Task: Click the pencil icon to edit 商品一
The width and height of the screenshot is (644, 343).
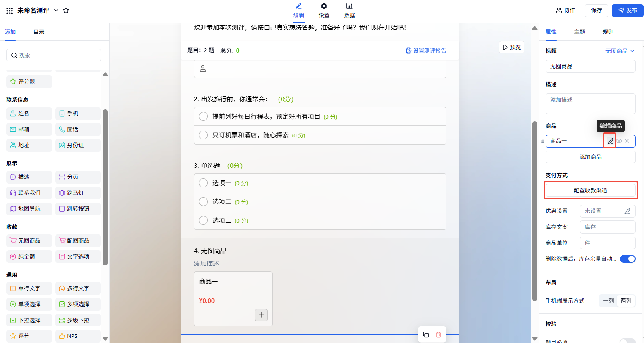Action: point(610,141)
